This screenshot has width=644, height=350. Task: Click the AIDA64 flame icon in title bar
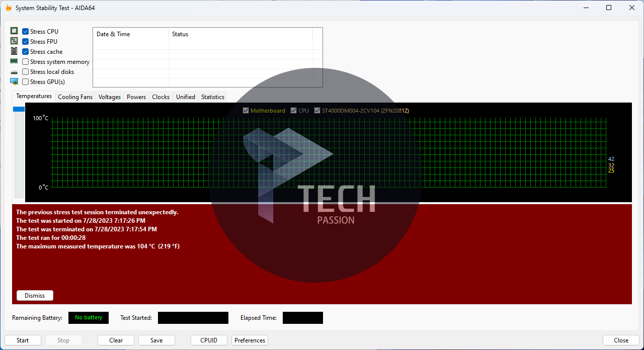click(9, 8)
